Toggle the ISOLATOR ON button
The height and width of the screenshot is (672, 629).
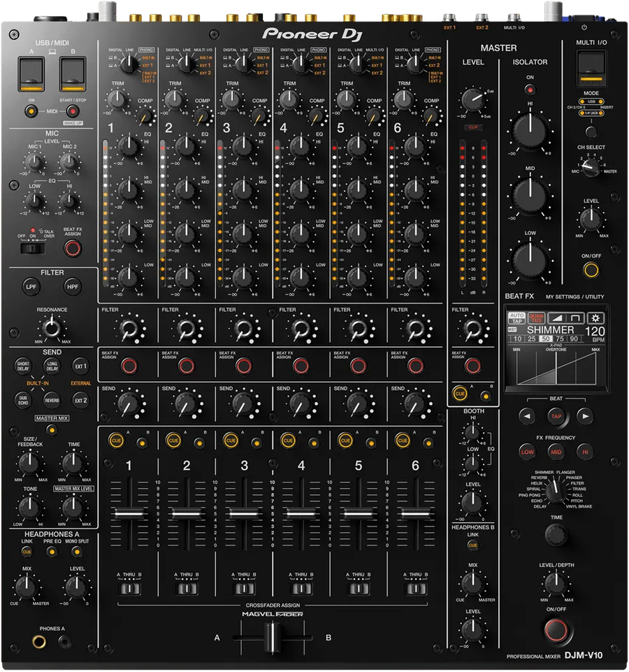(530, 90)
